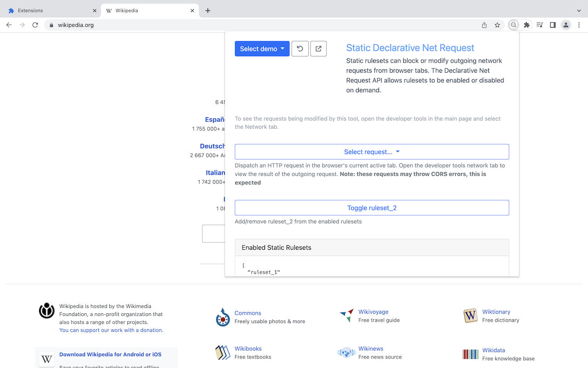Open the Select request dropdown

pyautogui.click(x=372, y=152)
